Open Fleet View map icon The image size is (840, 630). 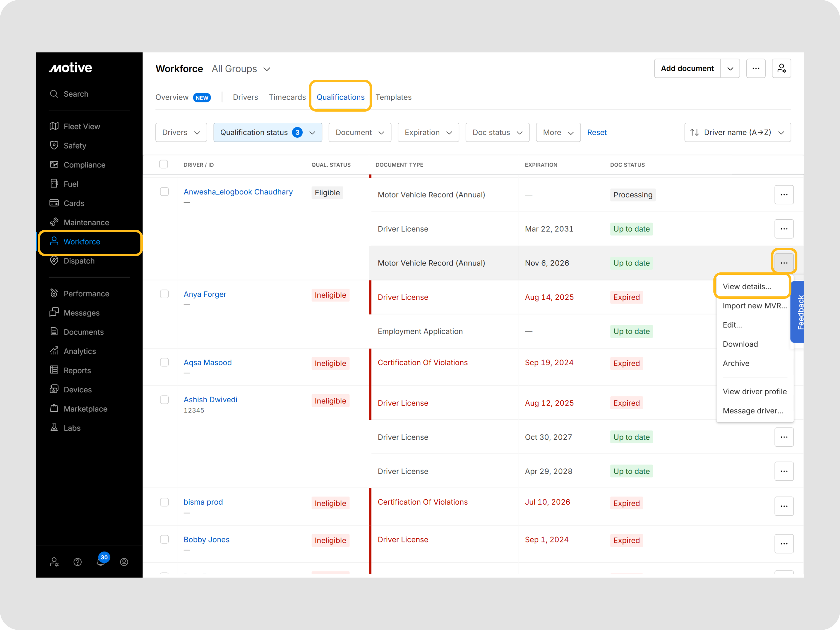tap(54, 126)
